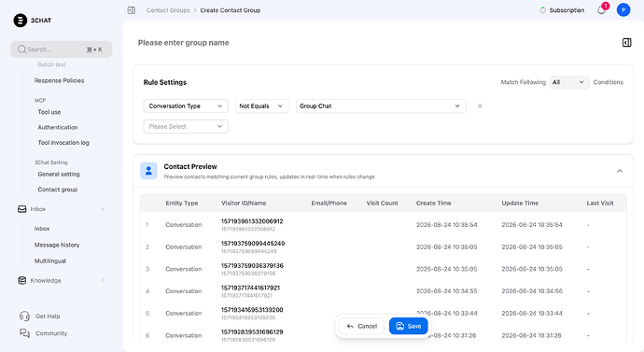Click the Cancel button
644x352 pixels.
click(x=361, y=326)
